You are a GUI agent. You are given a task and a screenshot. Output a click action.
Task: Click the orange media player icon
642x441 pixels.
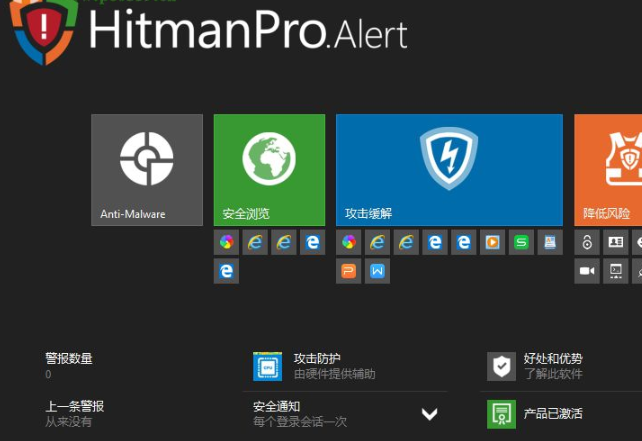(x=493, y=242)
